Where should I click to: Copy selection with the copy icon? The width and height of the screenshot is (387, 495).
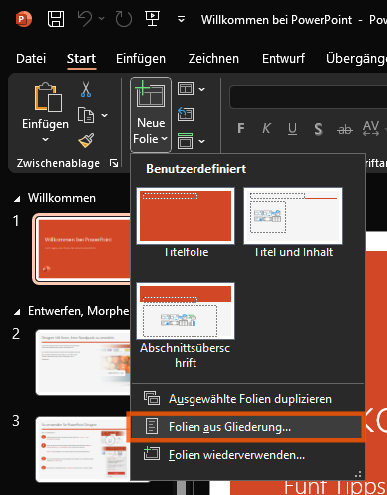86,115
